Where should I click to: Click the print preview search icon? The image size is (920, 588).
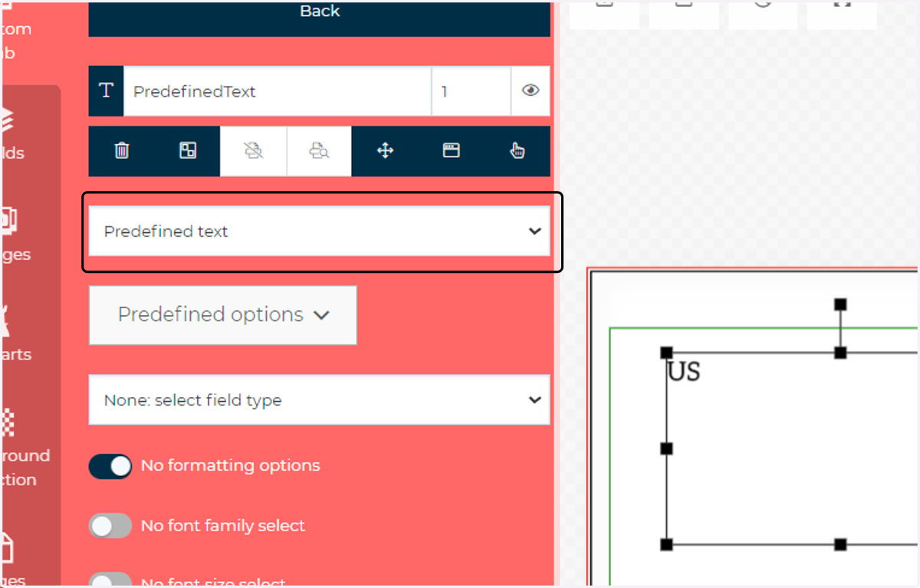[319, 151]
